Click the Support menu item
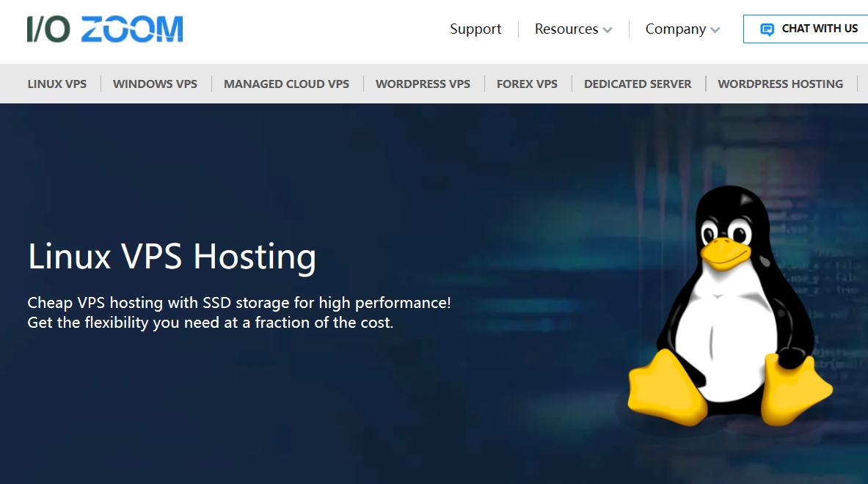This screenshot has height=484, width=868. click(475, 29)
